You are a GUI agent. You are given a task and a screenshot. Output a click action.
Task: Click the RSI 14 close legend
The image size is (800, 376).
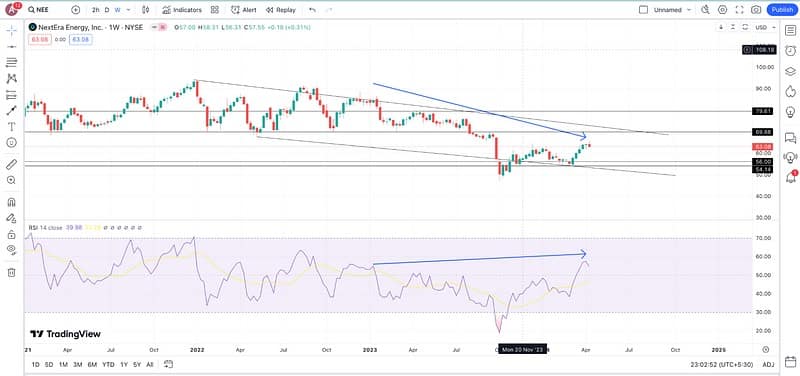[45, 228]
